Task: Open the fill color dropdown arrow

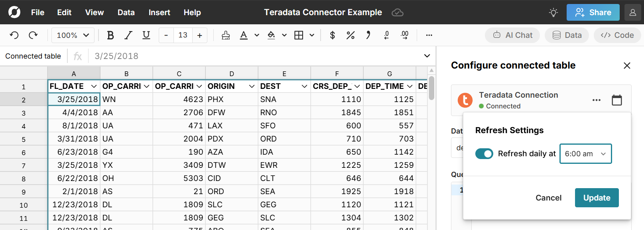Action: (x=284, y=35)
